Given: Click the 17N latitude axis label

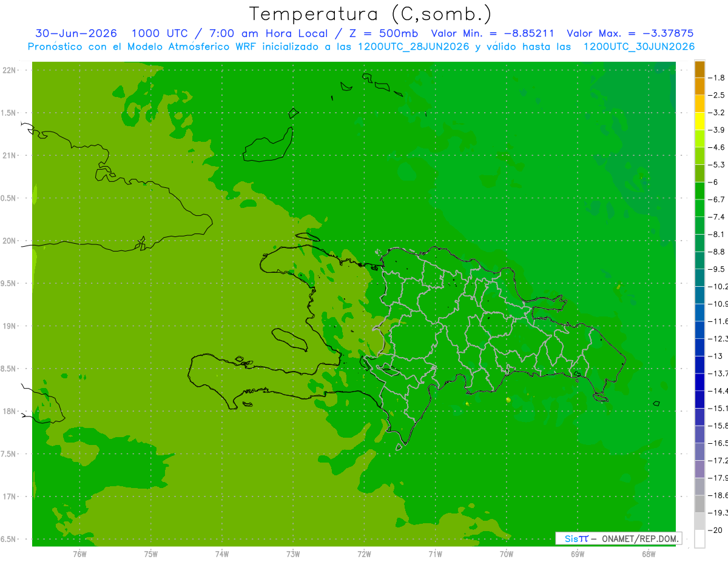Looking at the screenshot, I should [10, 497].
